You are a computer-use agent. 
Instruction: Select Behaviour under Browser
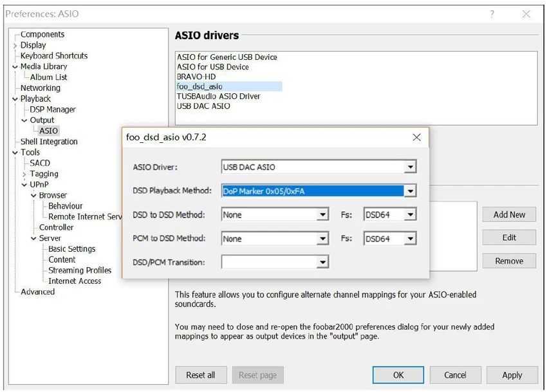click(x=65, y=206)
